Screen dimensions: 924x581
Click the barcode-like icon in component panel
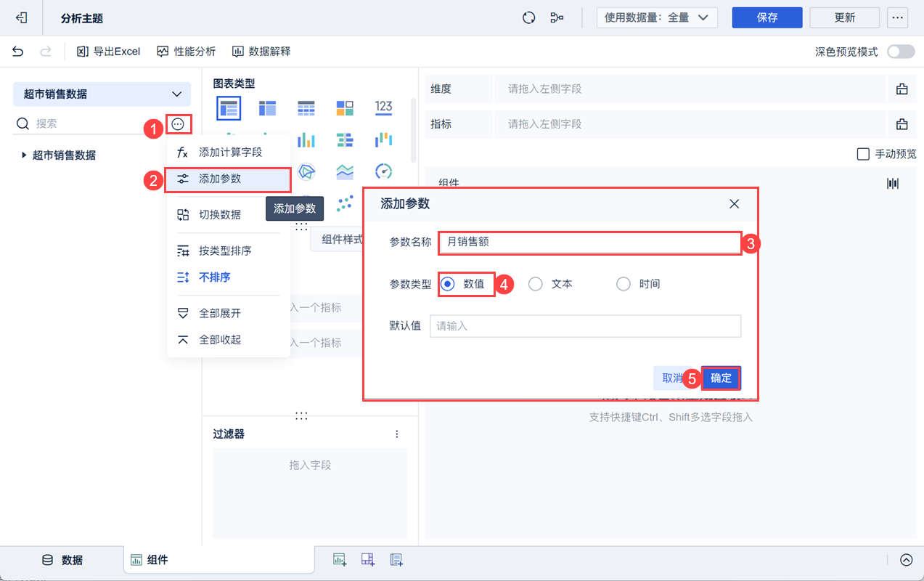click(x=893, y=184)
